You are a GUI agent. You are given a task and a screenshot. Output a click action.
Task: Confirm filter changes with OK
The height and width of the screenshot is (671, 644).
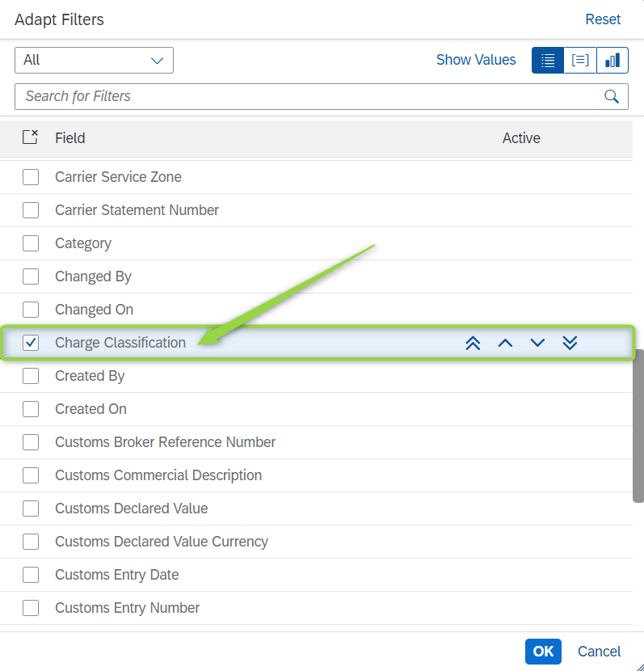543,651
